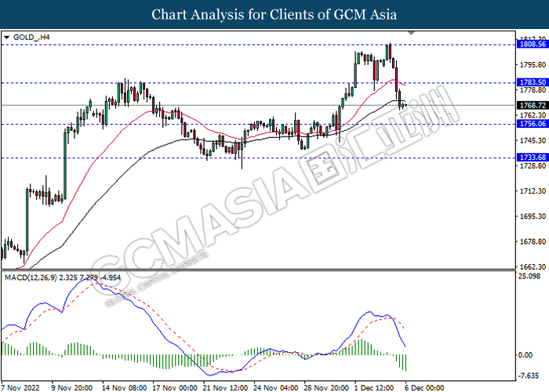Click the 1795.80 price axis value
Screen dimensions: 549x392
pyautogui.click(x=533, y=65)
